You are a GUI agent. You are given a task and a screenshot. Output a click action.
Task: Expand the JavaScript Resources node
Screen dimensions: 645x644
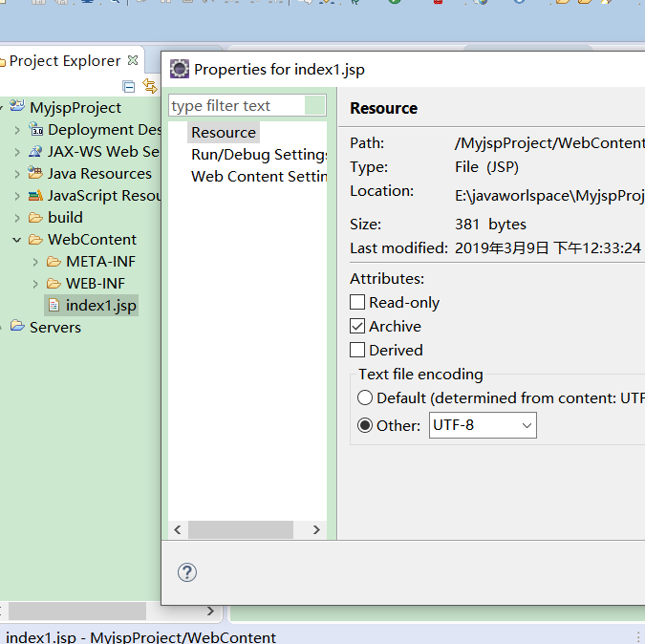[x=17, y=196]
